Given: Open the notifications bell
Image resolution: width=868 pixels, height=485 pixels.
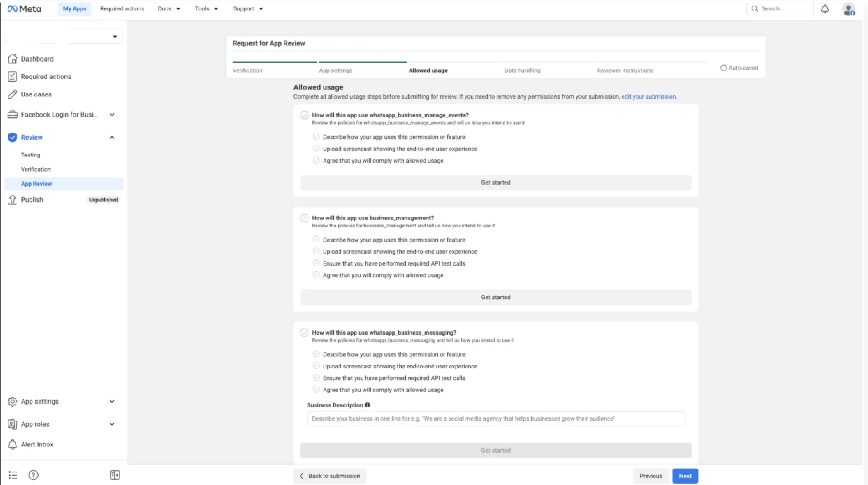Looking at the screenshot, I should (x=825, y=8).
